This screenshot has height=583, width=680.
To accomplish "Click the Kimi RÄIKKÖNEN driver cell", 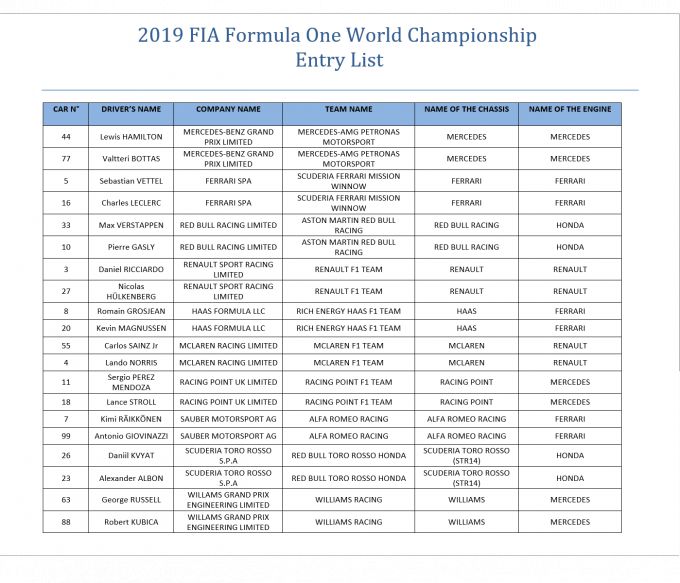I will click(x=130, y=419).
